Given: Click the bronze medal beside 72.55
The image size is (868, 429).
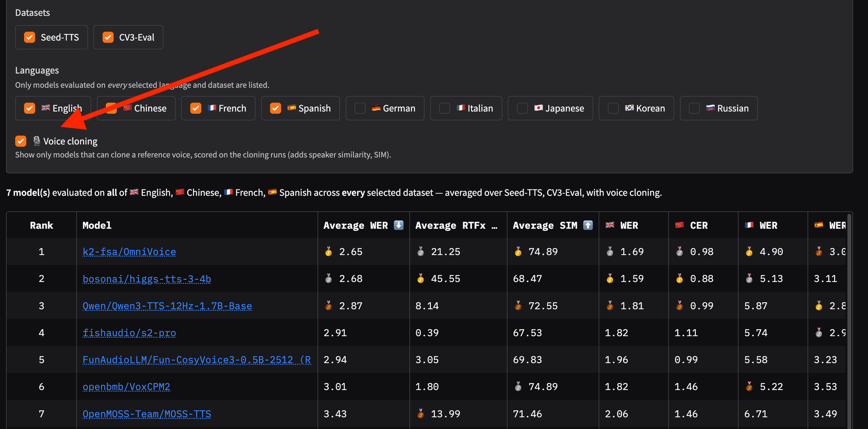Looking at the screenshot, I should tap(518, 305).
